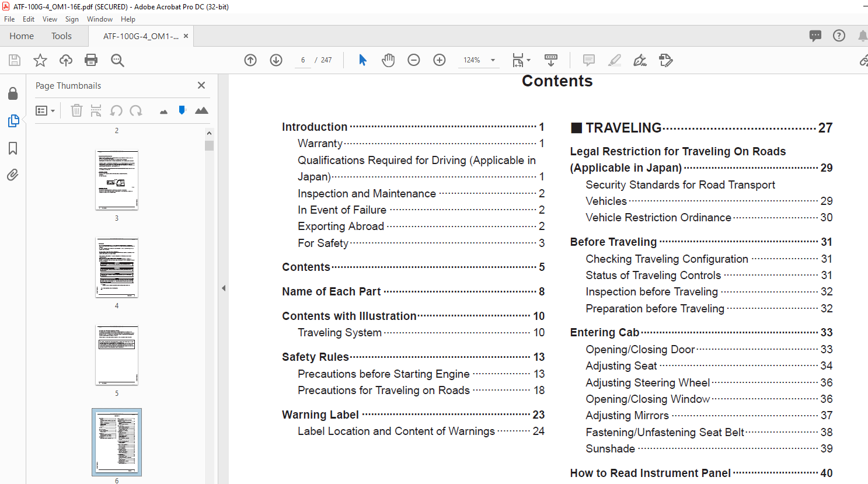Click the scrolling mode keyboard icon

(x=551, y=60)
